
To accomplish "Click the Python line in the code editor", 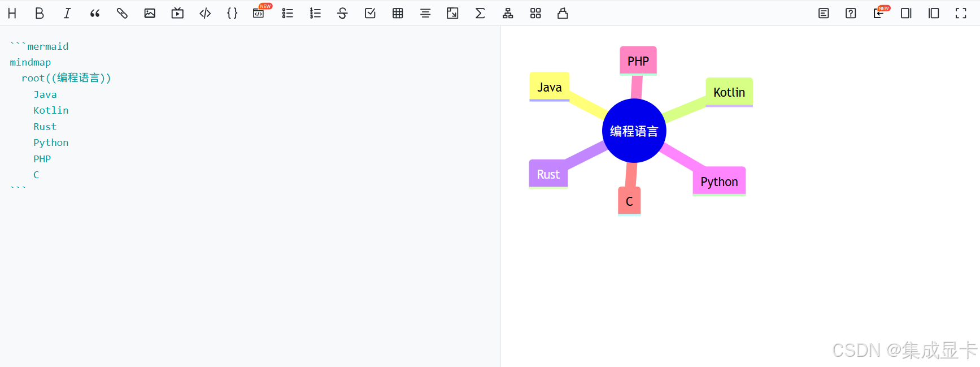I will [51, 143].
